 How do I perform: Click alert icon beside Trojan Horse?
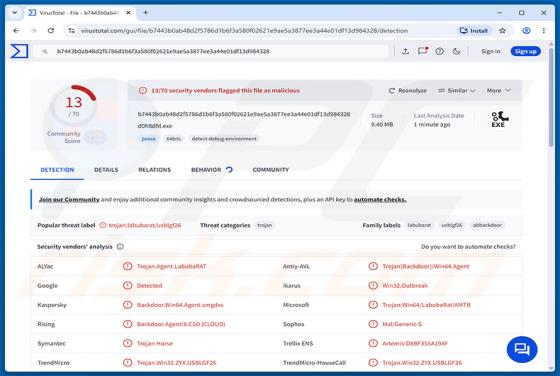128,343
